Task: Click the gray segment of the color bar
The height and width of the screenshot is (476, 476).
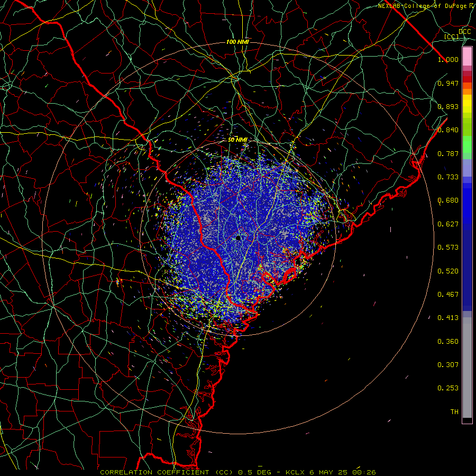Action: pos(467,368)
